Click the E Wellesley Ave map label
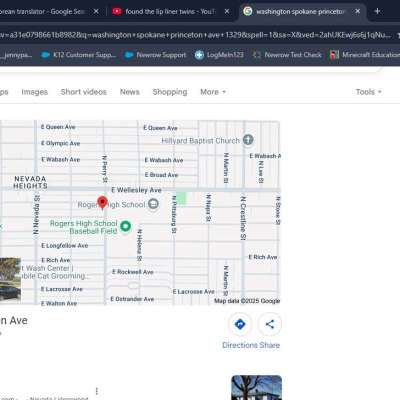400x400 pixels. pyautogui.click(x=136, y=190)
